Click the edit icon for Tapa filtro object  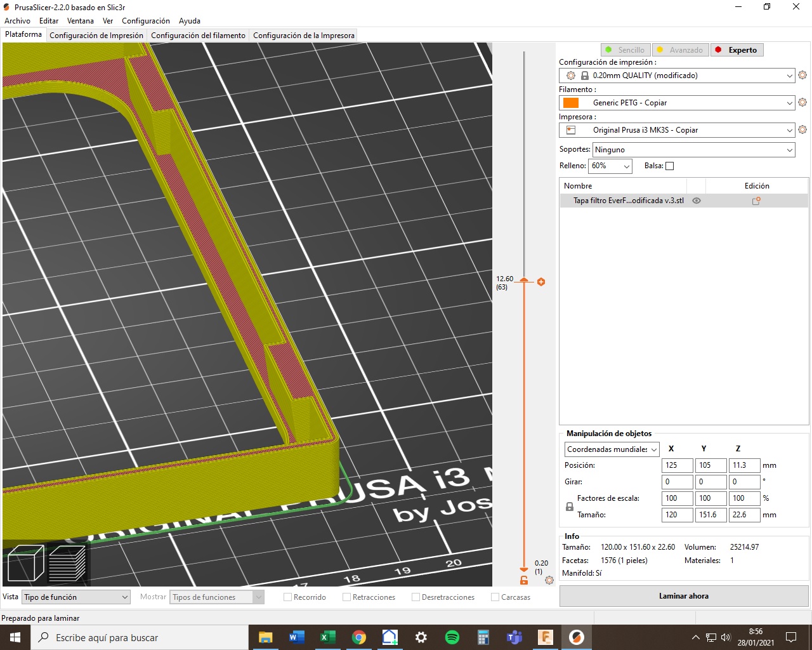pos(756,201)
